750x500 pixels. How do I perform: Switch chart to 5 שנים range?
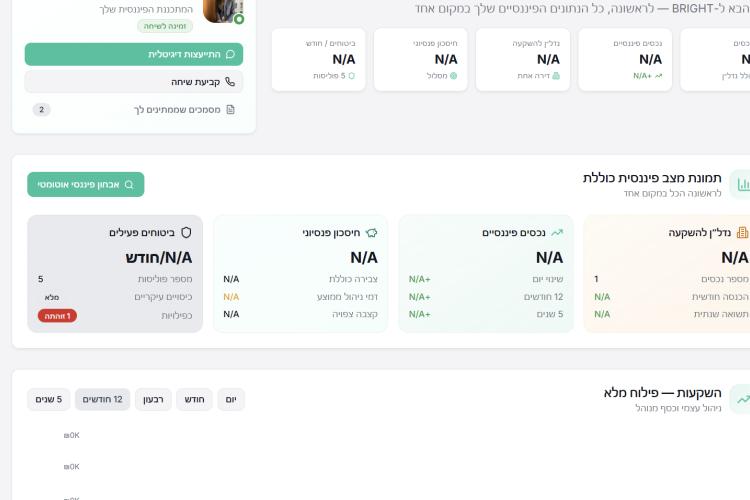48,400
